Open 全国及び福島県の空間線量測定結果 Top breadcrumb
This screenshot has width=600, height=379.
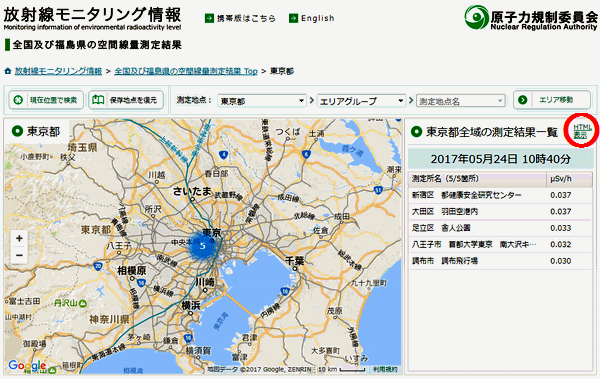pyautogui.click(x=186, y=71)
